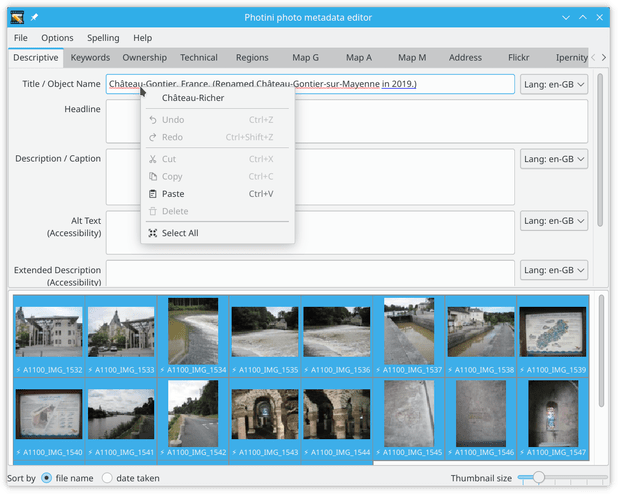
Task: Click the metadata form vertical scrollbar
Action: 600,150
